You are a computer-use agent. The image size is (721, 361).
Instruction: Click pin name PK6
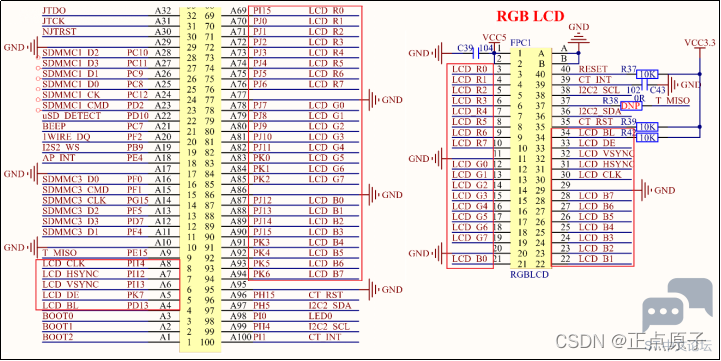coord(261,274)
